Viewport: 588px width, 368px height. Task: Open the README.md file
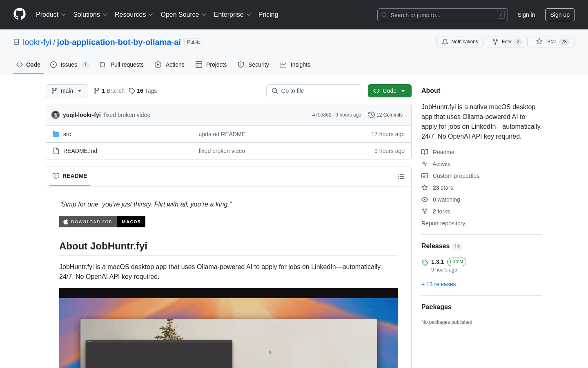80,151
